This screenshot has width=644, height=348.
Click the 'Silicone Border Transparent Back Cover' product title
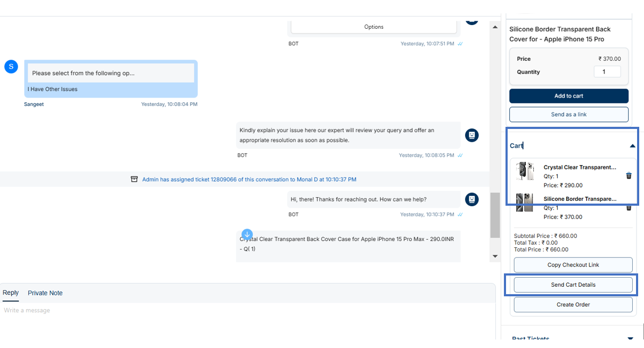coord(560,34)
